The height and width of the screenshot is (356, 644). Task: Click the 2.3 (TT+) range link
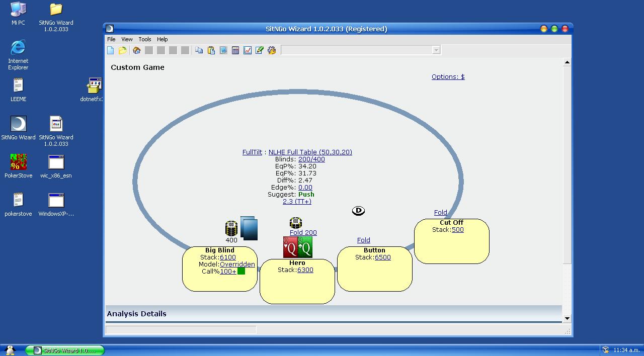click(297, 202)
